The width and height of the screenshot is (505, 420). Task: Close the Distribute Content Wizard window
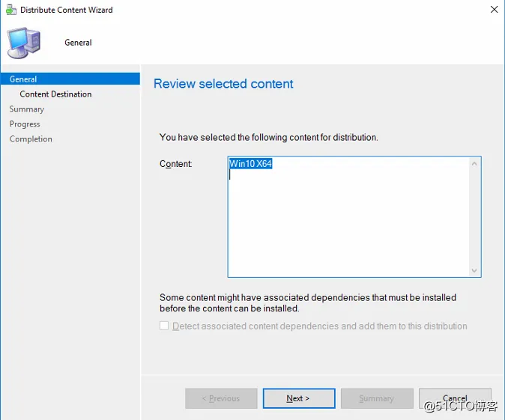pos(495,10)
